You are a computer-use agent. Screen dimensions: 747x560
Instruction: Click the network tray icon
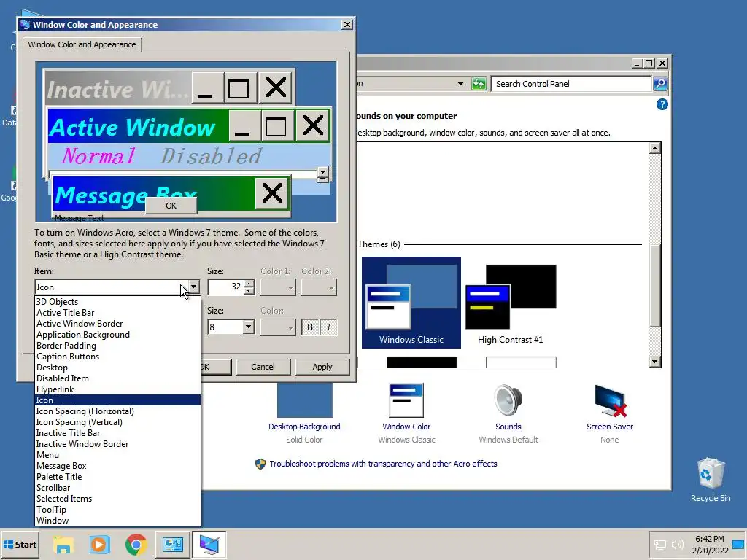pos(659,544)
